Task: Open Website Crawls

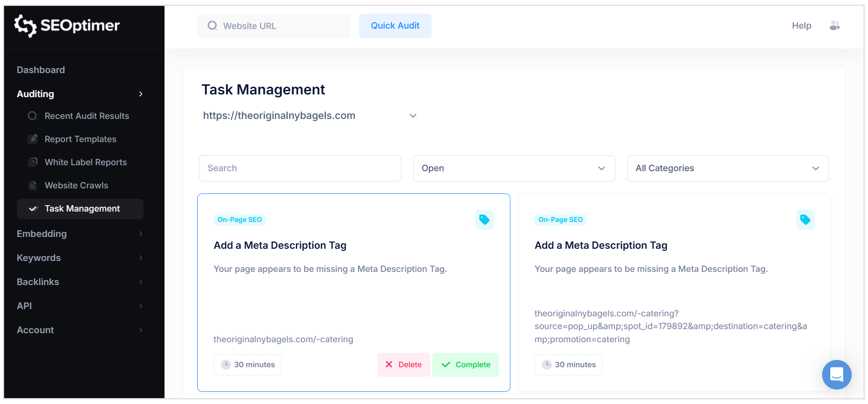Action: (x=76, y=185)
